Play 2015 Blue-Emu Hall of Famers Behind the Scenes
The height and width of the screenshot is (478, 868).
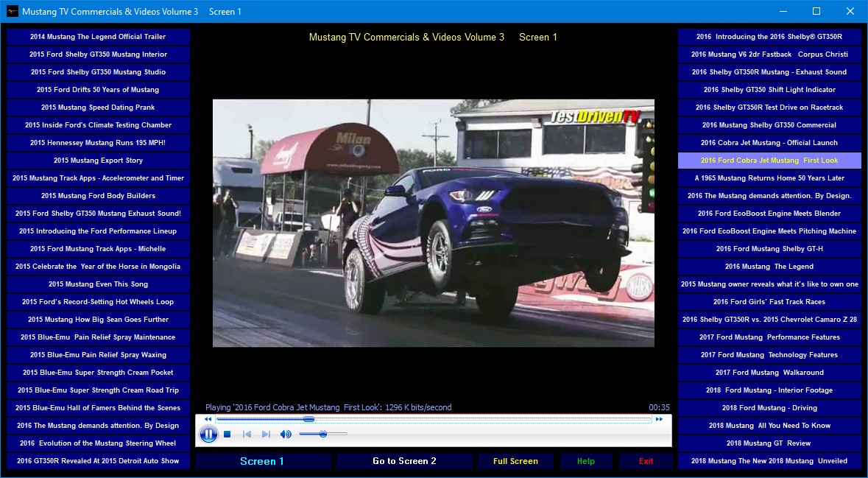(98, 408)
